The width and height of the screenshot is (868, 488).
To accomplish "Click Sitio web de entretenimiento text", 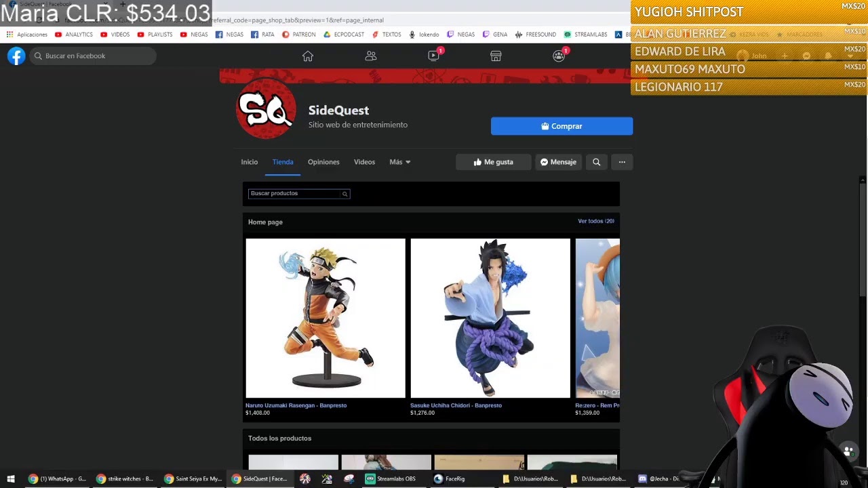I will click(x=358, y=125).
